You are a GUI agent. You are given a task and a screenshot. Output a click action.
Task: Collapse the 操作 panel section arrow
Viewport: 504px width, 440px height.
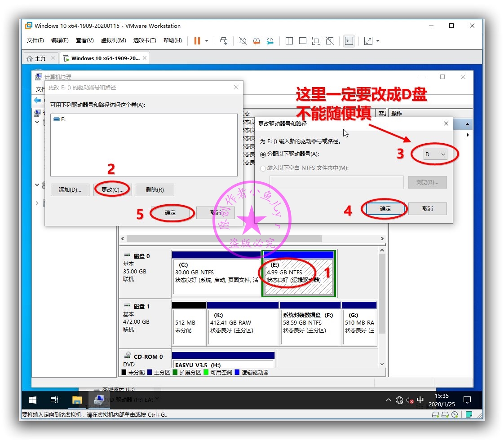coord(467,124)
